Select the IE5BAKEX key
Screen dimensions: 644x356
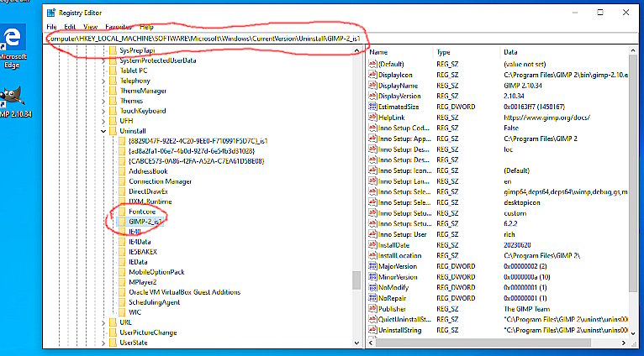coord(143,252)
